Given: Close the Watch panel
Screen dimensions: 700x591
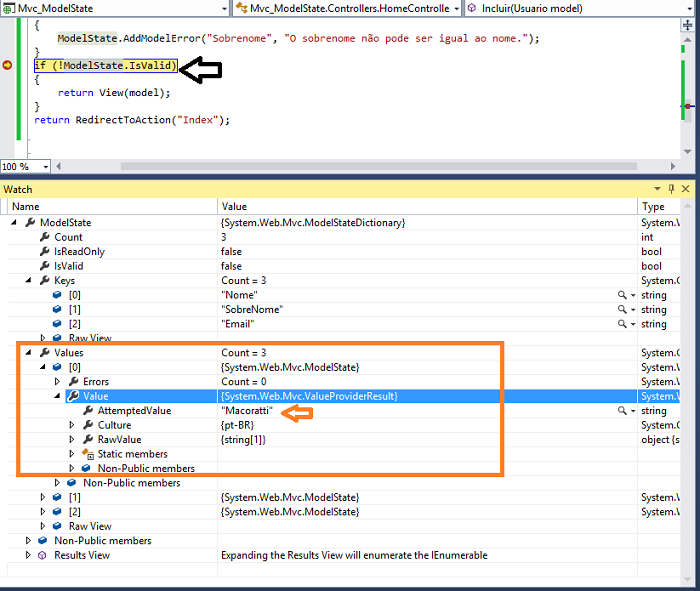Looking at the screenshot, I should pos(685,189).
